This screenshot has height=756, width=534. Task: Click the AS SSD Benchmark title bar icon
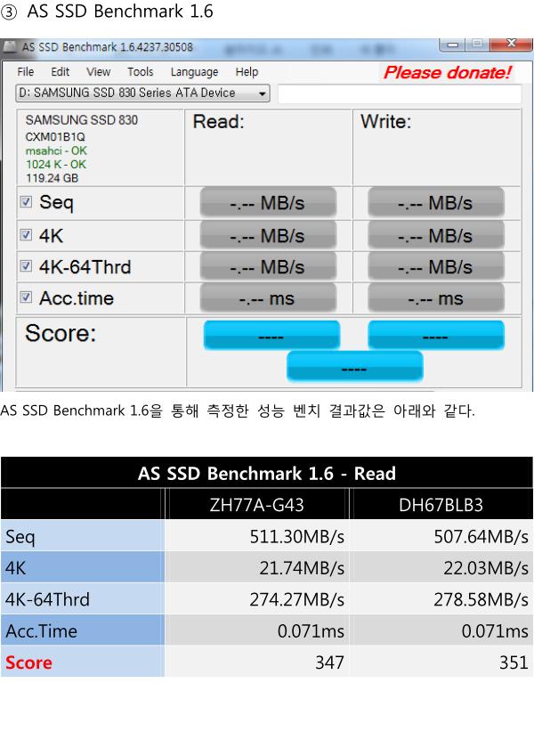coord(10,47)
